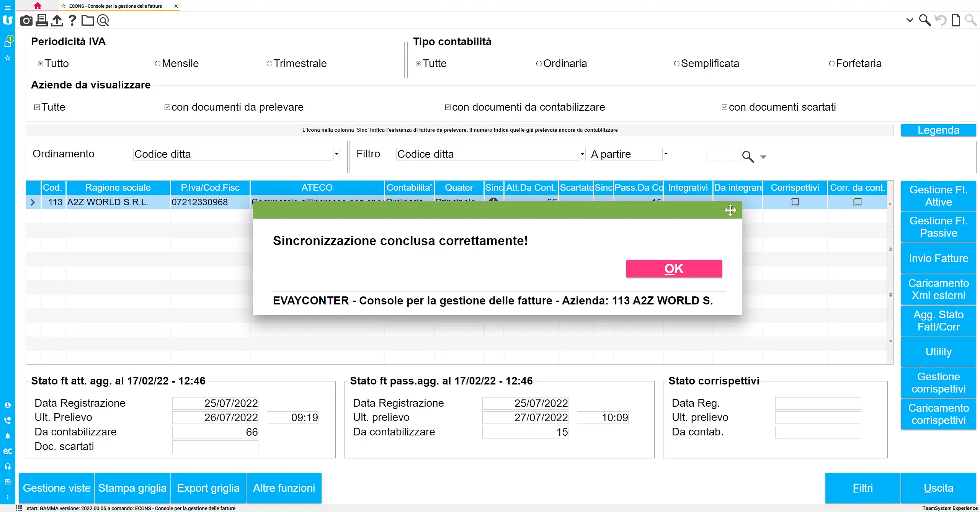980x512 pixels.
Task: Open the Ordinamento Codice ditta dropdown
Action: 336,154
